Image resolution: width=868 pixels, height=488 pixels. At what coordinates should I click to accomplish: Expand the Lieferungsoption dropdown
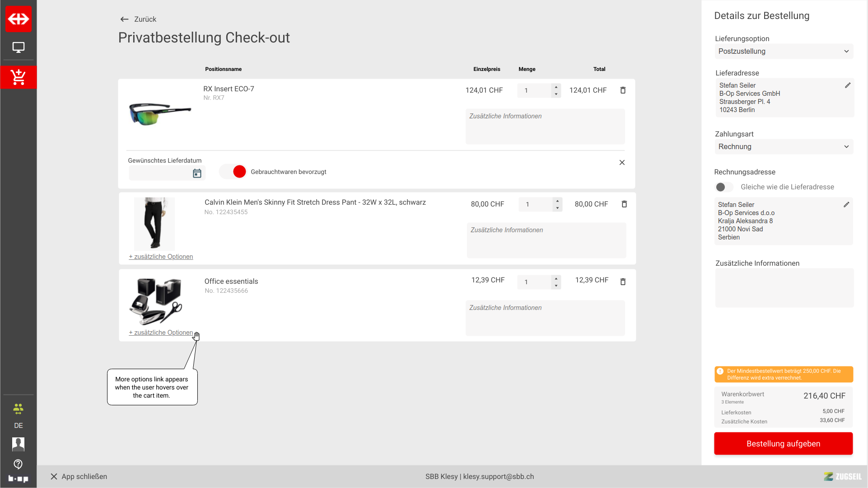point(784,52)
